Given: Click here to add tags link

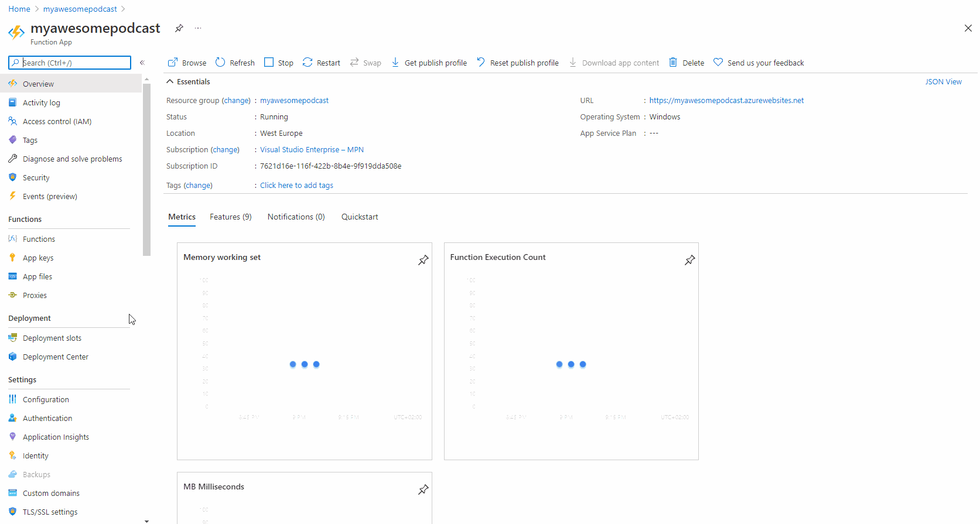Looking at the screenshot, I should coord(296,185).
